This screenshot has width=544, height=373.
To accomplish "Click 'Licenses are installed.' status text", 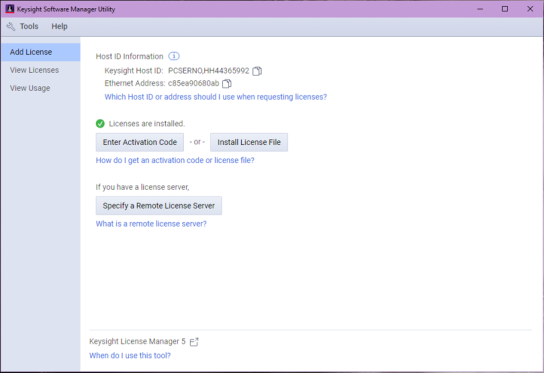I will tap(147, 124).
